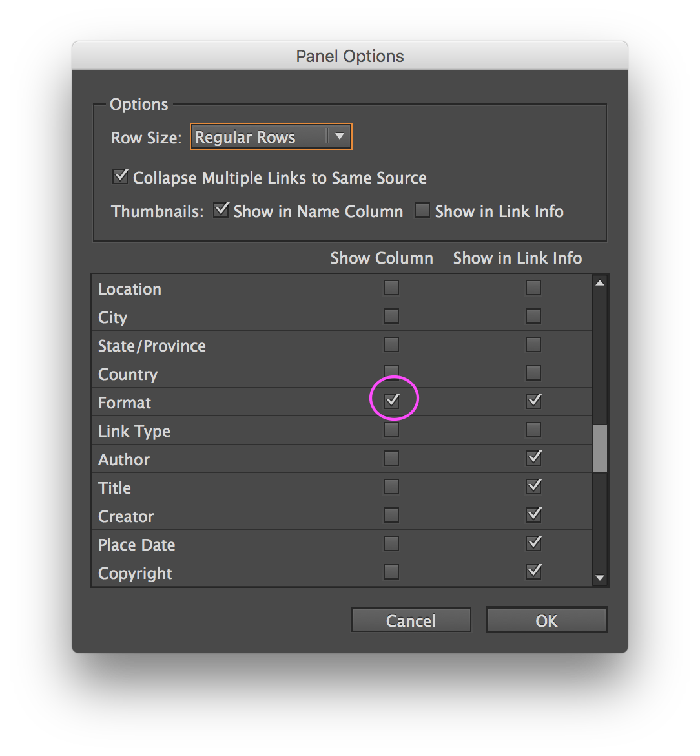Uncheck Show Column for Format
The height and width of the screenshot is (756, 700).
pos(392,401)
